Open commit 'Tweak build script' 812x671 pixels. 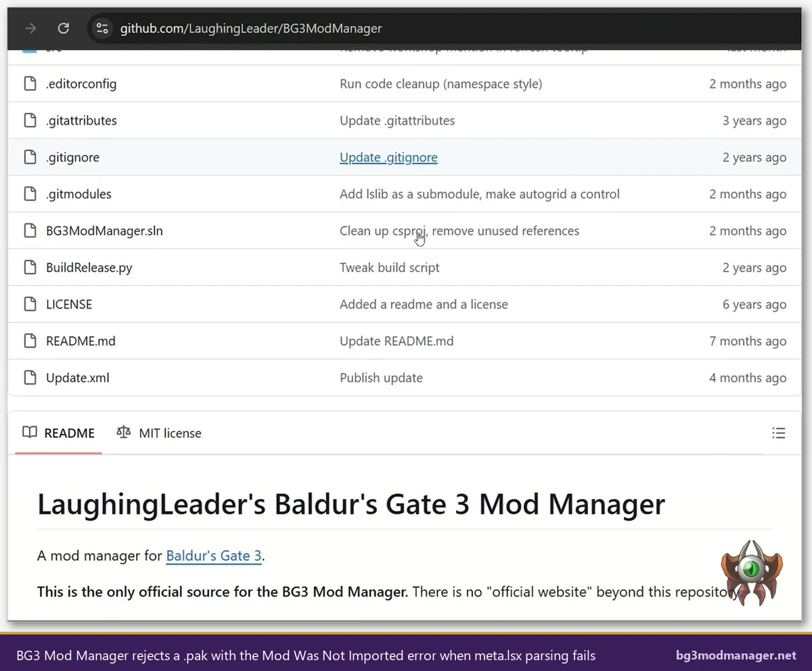click(390, 267)
